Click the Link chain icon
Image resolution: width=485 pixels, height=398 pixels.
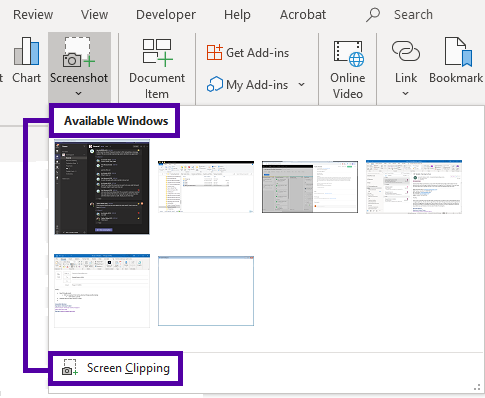point(406,51)
